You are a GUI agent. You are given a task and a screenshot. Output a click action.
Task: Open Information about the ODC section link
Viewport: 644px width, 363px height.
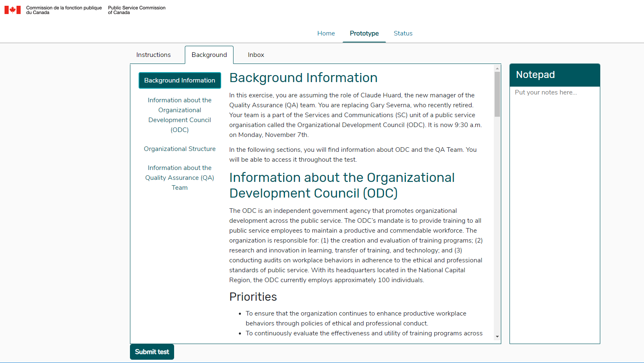pyautogui.click(x=180, y=115)
